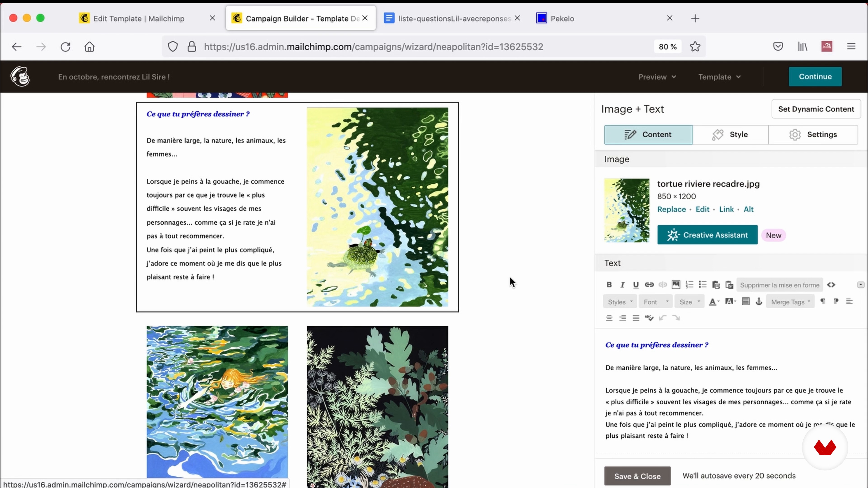Justify the text
The image size is (868, 488).
636,318
